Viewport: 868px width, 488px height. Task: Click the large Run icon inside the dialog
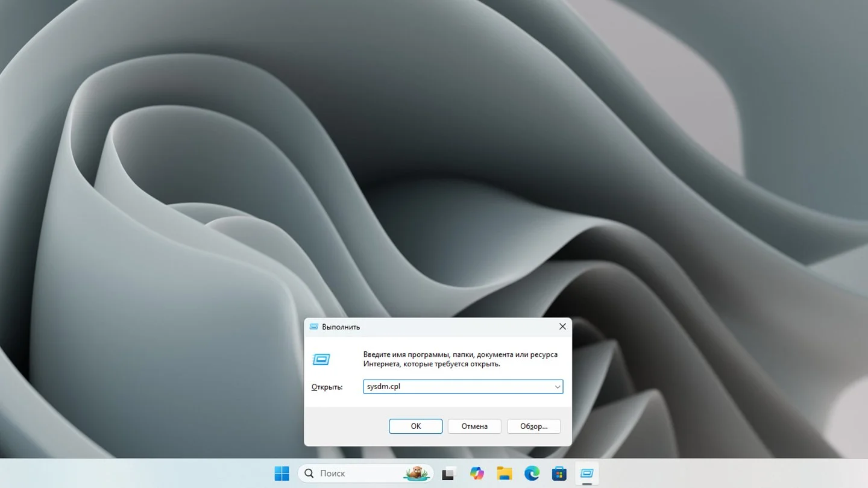tap(321, 360)
